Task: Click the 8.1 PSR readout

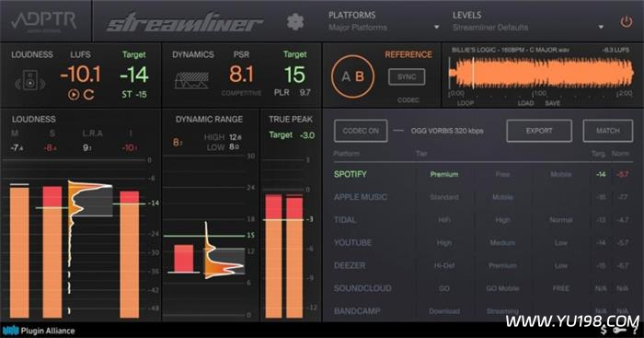Action: (241, 75)
